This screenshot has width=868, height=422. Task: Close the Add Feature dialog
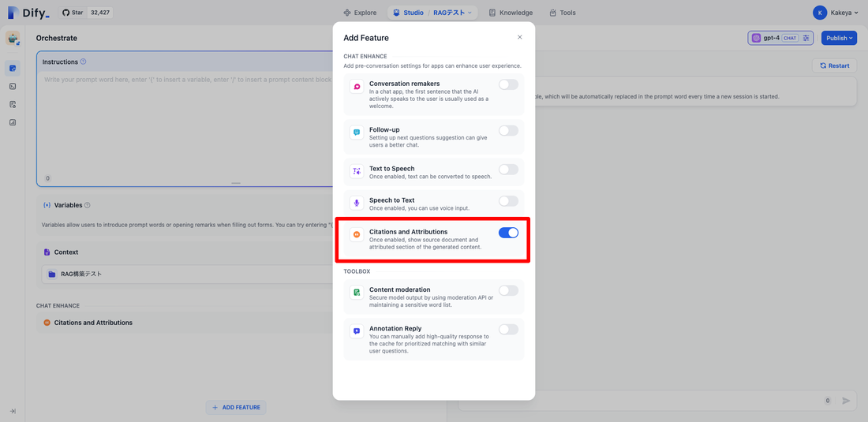tap(519, 37)
